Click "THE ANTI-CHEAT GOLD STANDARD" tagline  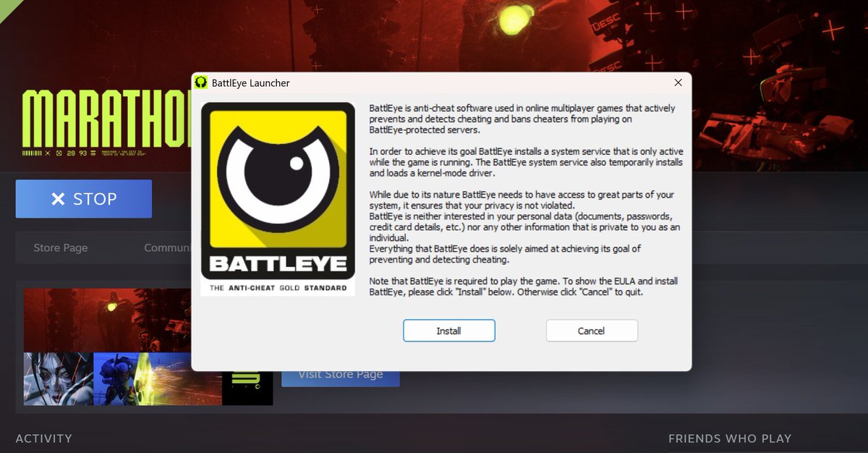(278, 288)
